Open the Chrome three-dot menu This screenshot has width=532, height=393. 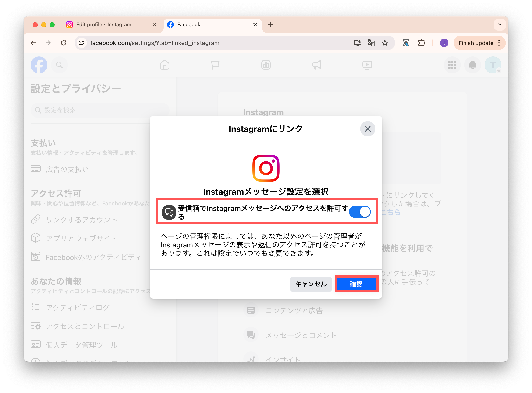pos(499,43)
